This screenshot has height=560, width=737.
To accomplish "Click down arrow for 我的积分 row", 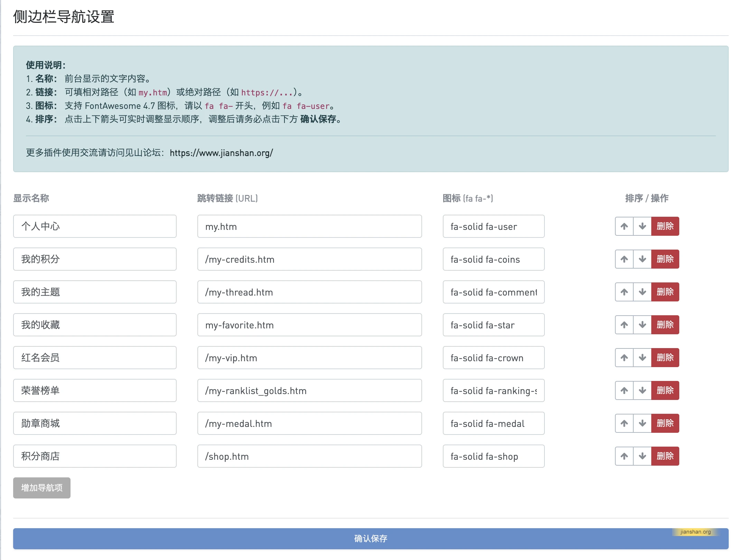I will pos(642,259).
